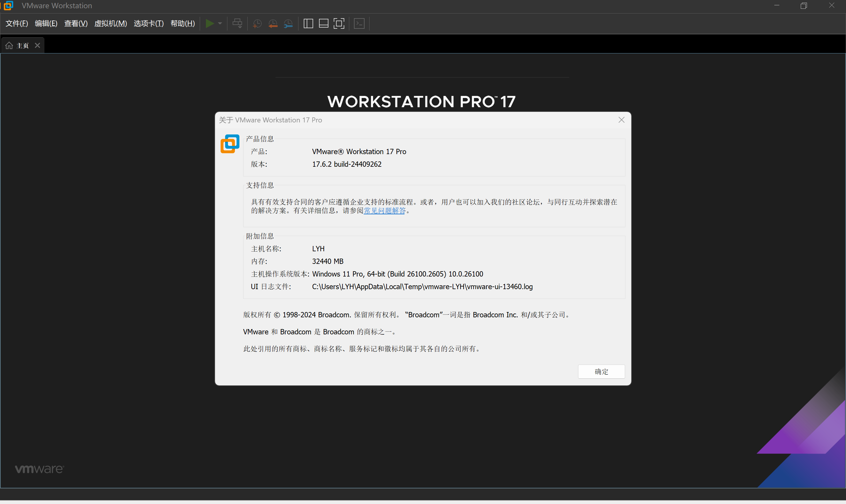
Task: Click the memory value 32440 MB
Action: (328, 261)
